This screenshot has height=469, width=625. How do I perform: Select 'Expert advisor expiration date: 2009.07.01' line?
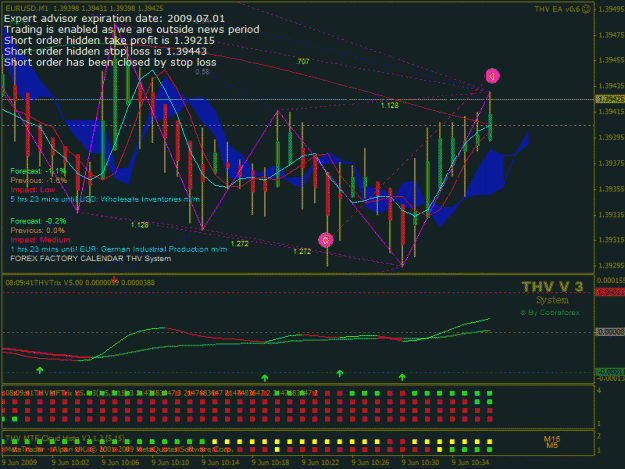(114, 18)
